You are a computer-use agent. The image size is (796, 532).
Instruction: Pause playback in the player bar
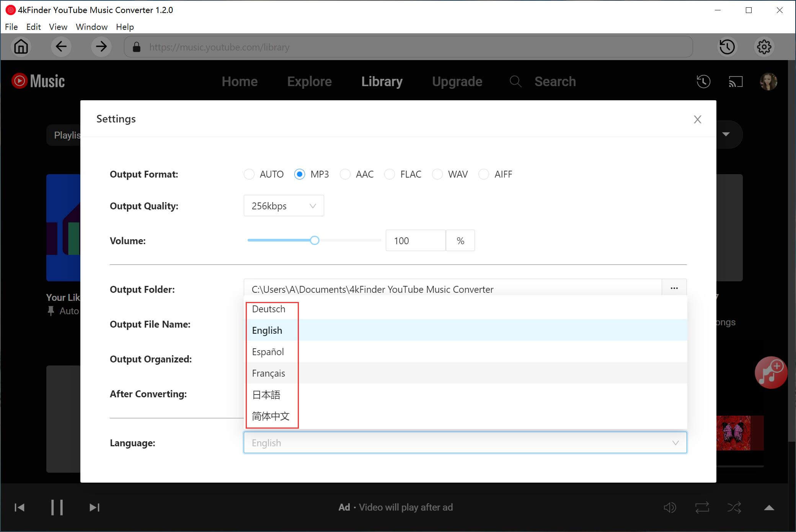pyautogui.click(x=57, y=508)
